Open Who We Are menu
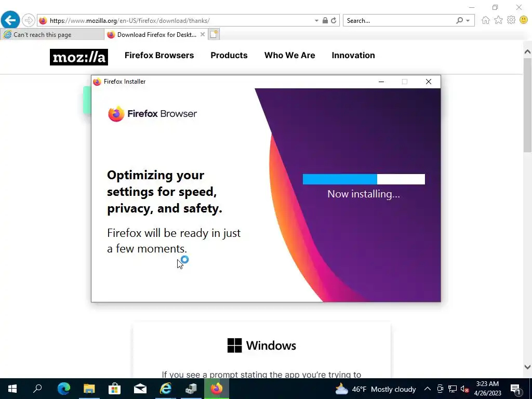This screenshot has height=399, width=532. 290,55
